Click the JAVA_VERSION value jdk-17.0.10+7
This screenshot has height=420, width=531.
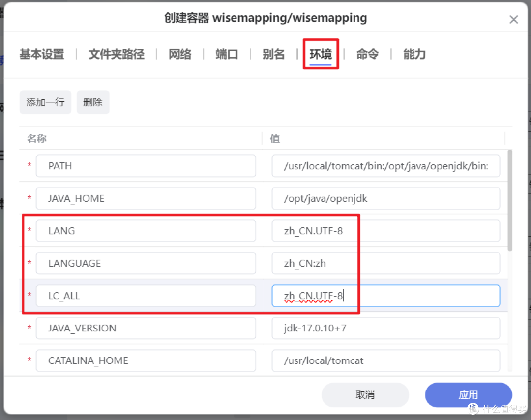[385, 328]
